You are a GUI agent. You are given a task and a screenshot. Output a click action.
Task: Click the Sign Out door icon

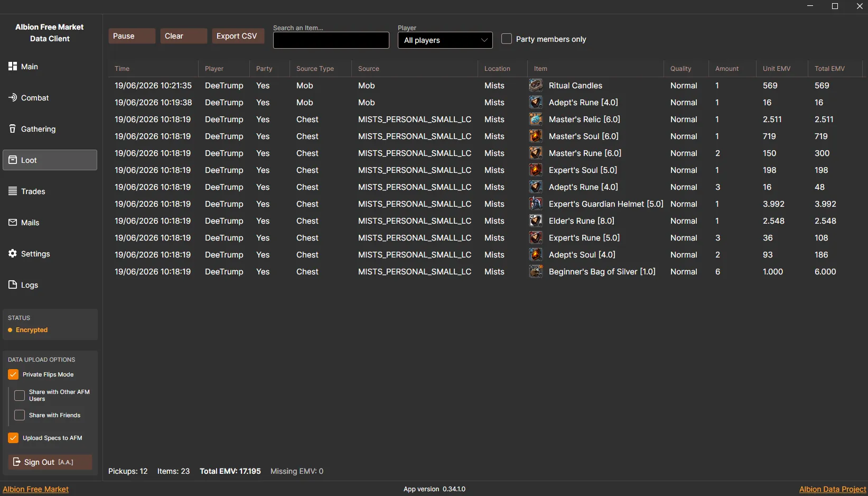(x=16, y=462)
